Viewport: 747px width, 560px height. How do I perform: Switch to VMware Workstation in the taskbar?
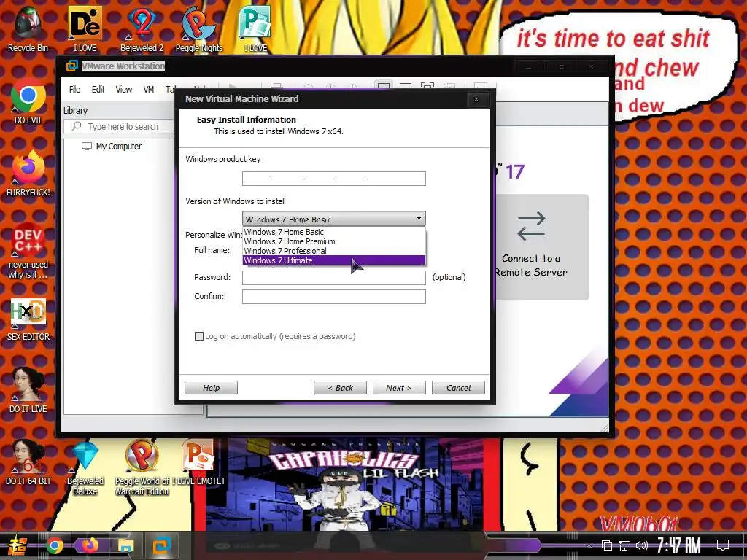pos(162,545)
